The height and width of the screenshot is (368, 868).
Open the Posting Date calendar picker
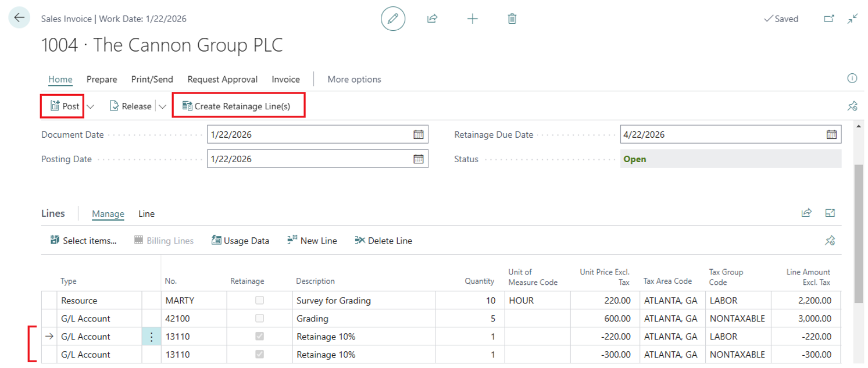(419, 159)
